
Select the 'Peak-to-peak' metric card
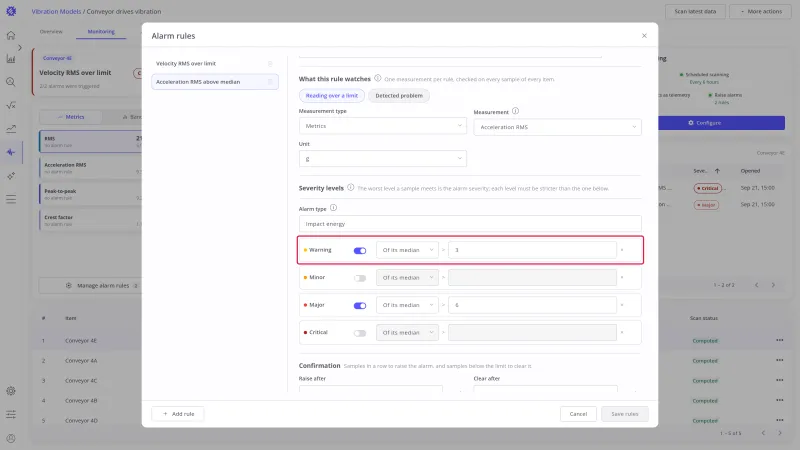[90, 194]
